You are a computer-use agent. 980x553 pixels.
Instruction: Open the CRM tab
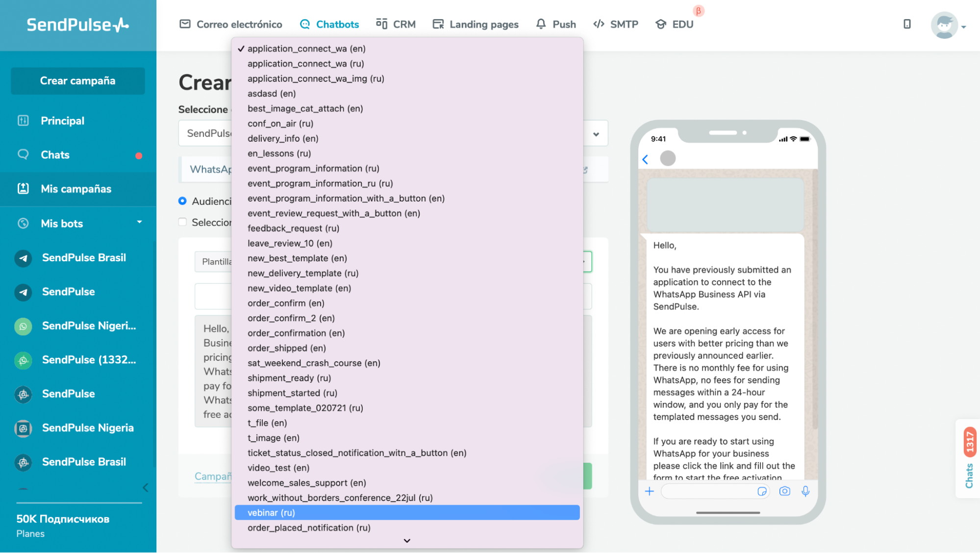pos(396,24)
